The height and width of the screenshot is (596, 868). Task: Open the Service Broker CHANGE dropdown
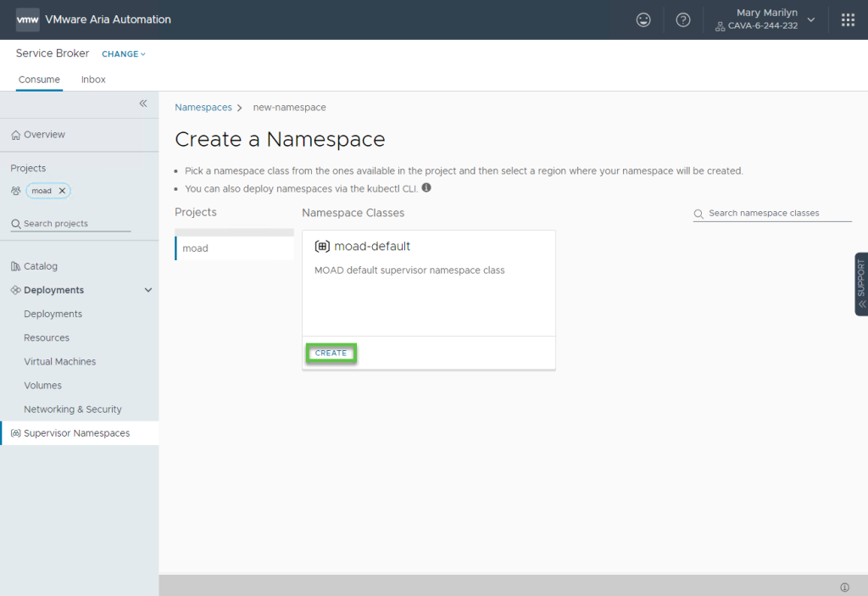coord(124,54)
